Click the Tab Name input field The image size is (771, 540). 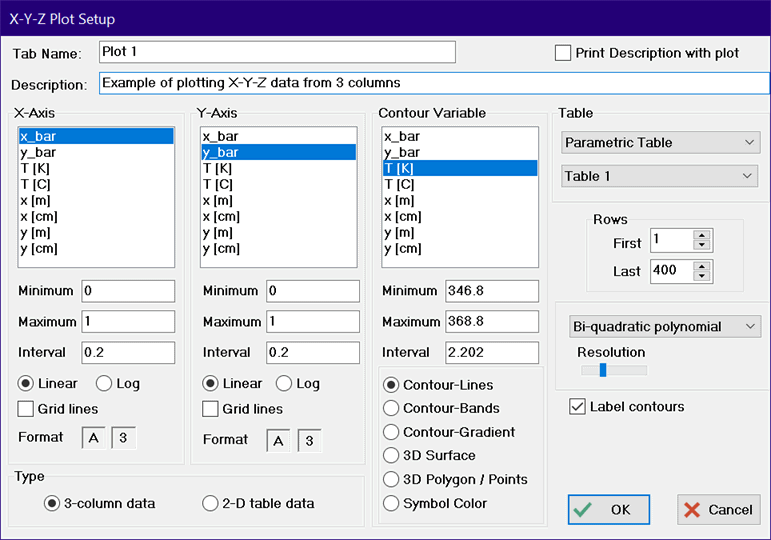(x=277, y=52)
